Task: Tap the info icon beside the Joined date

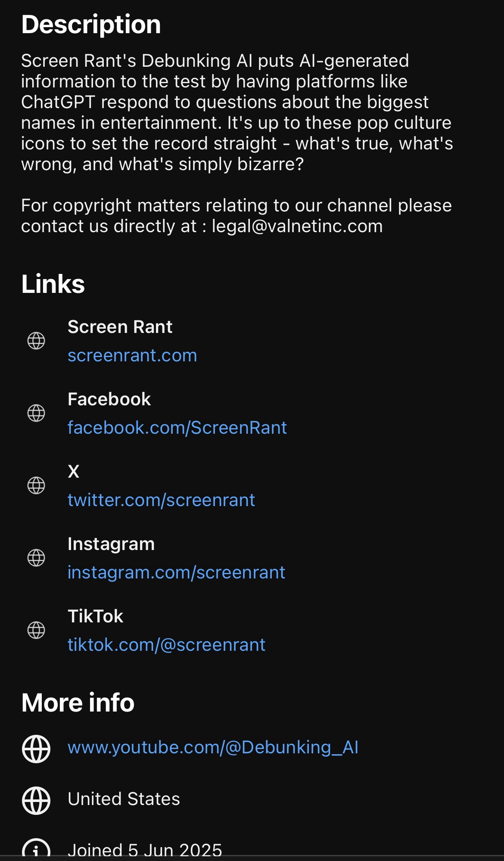Action: (36, 850)
